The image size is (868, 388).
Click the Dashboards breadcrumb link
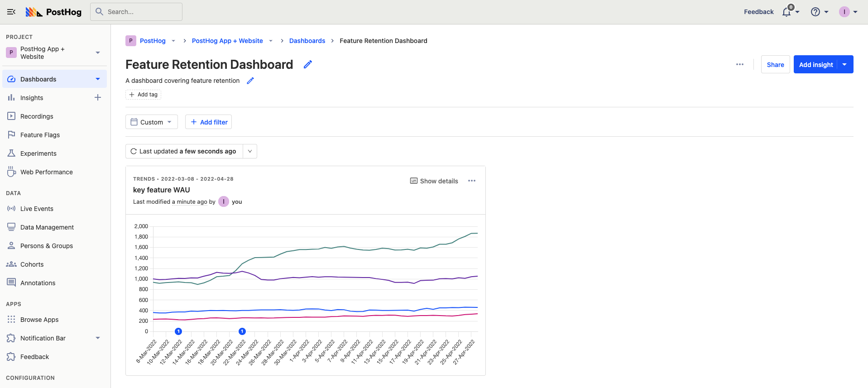[x=307, y=41]
